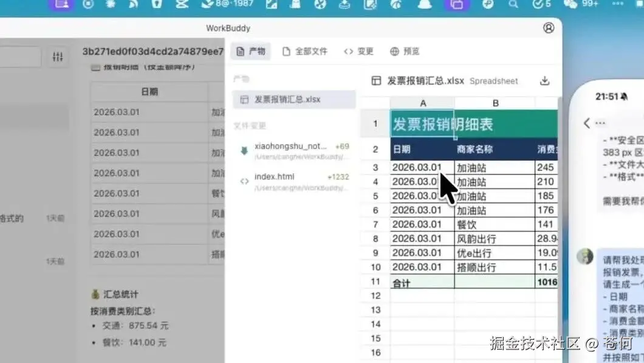Screen dimensions: 644x363
Task: Select cell 搭顺出行 in row 10
Action: (x=495, y=267)
